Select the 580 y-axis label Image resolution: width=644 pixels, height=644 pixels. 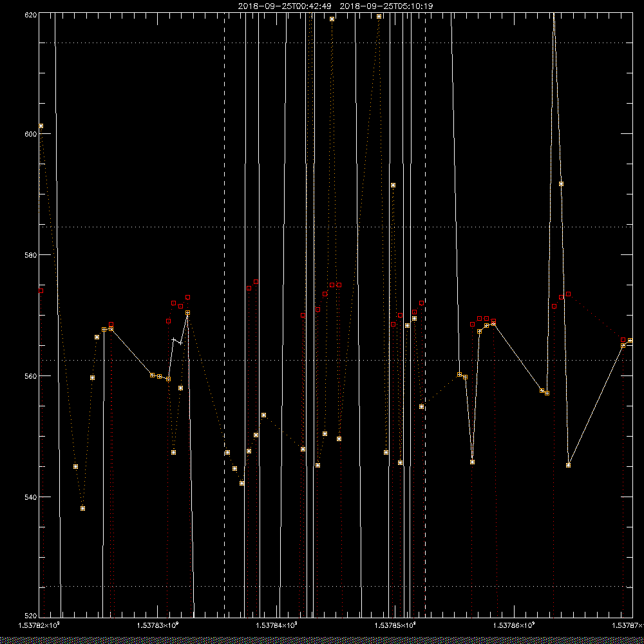[x=31, y=255]
